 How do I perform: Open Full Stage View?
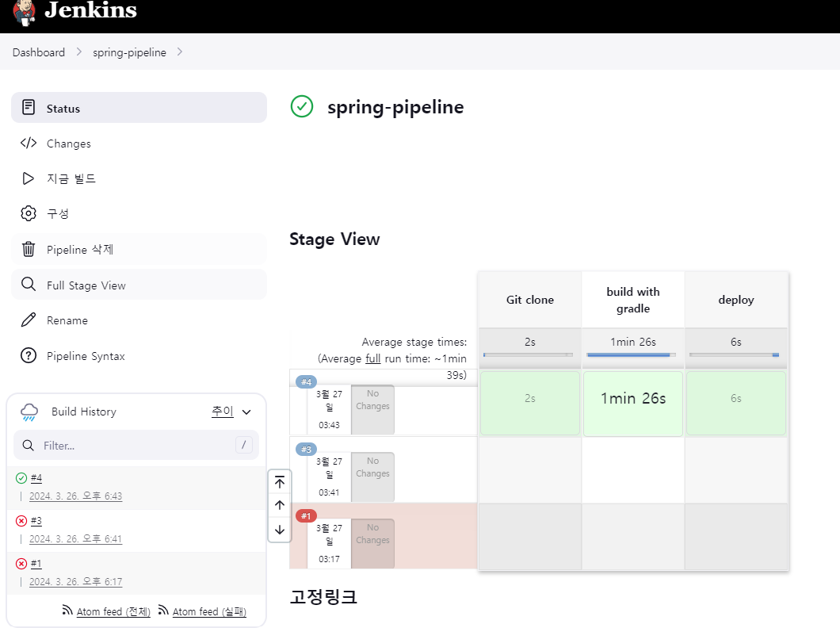(x=139, y=285)
